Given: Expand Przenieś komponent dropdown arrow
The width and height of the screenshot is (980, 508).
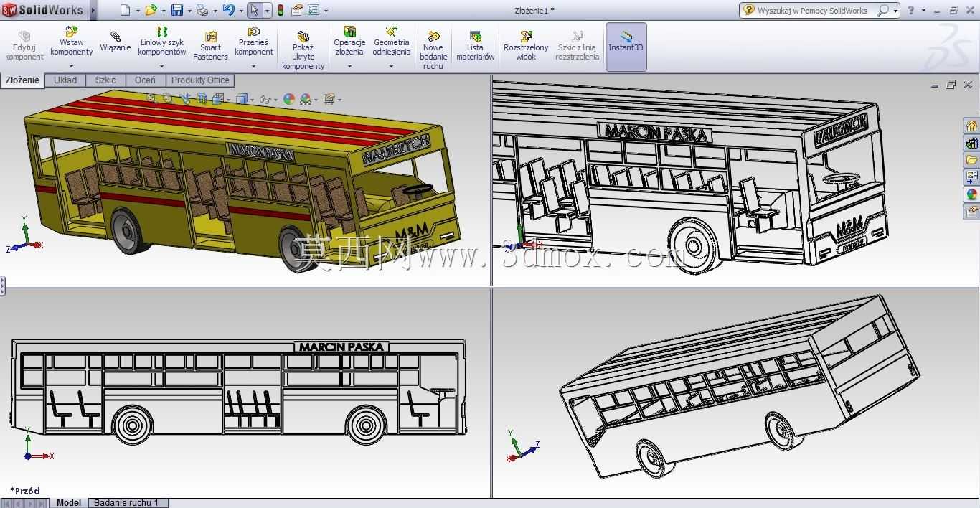Looking at the screenshot, I should point(254,66).
